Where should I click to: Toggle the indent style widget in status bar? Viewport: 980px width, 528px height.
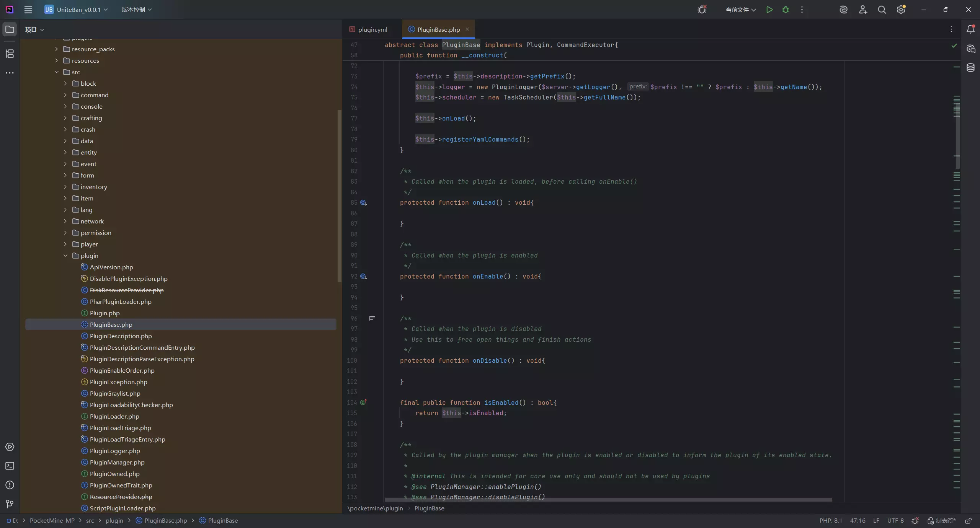pyautogui.click(x=942, y=520)
